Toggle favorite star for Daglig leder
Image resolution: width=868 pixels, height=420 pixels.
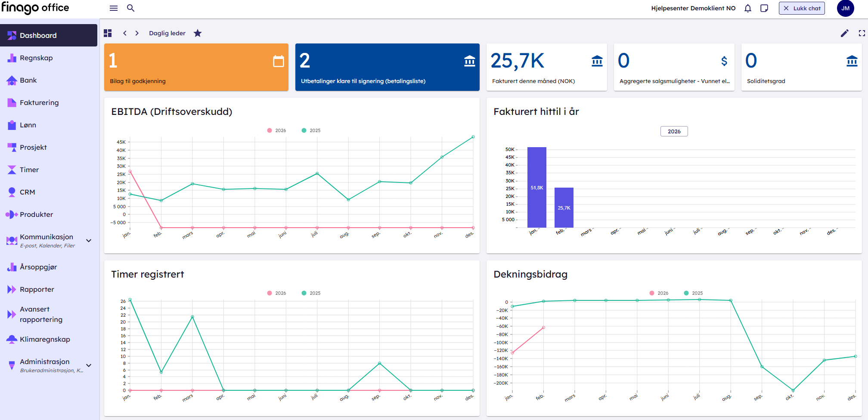coord(198,33)
